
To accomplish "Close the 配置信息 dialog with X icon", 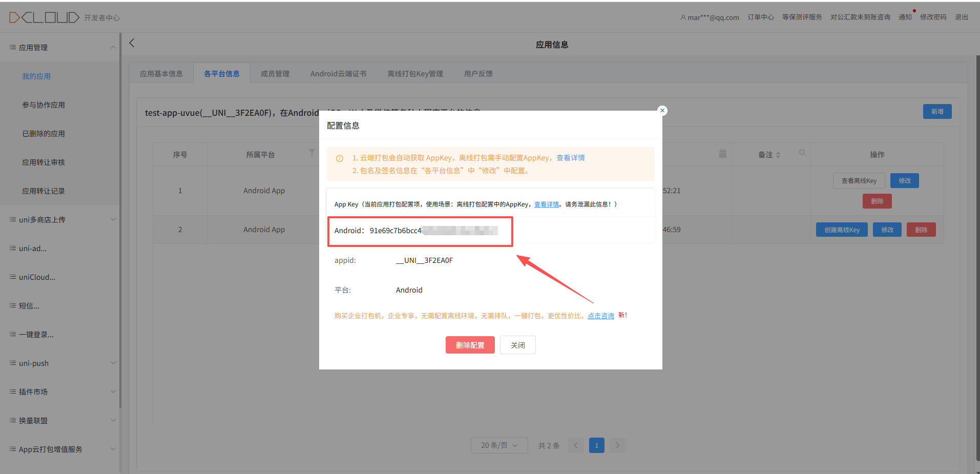I will pyautogui.click(x=662, y=110).
